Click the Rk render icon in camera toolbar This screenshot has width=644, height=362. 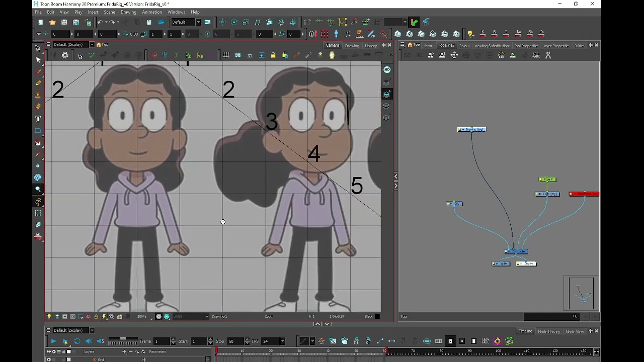[188, 55]
